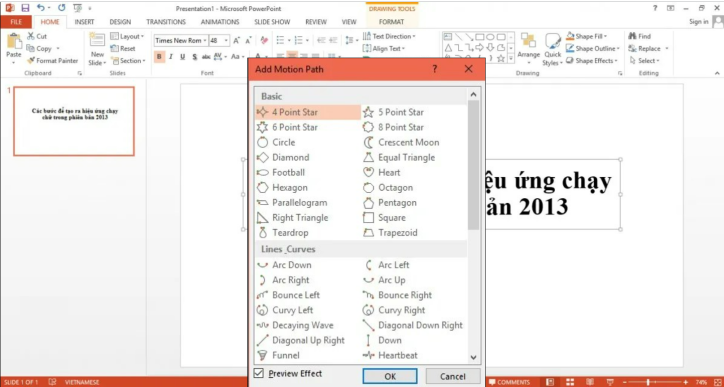Switch to the INSERT tab
Screen dimensions: 724x387
[84, 22]
